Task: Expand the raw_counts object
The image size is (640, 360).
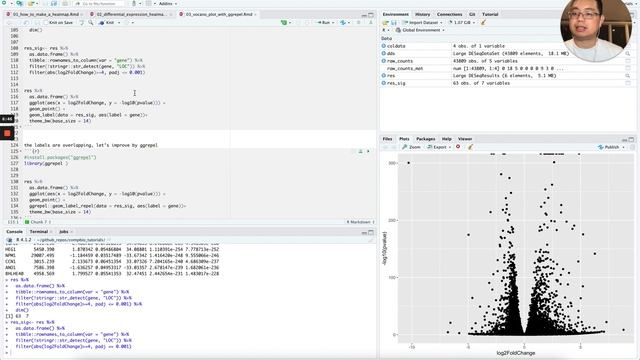Action: click(x=384, y=61)
